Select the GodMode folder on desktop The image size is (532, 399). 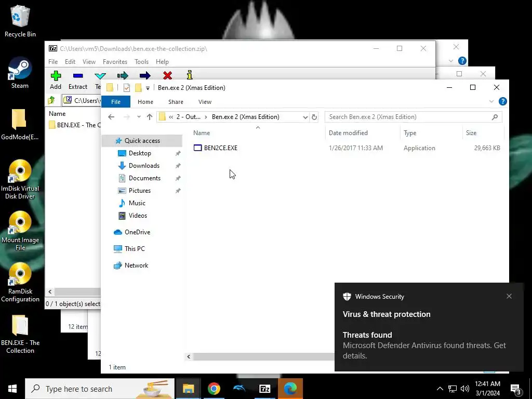[x=19, y=125]
